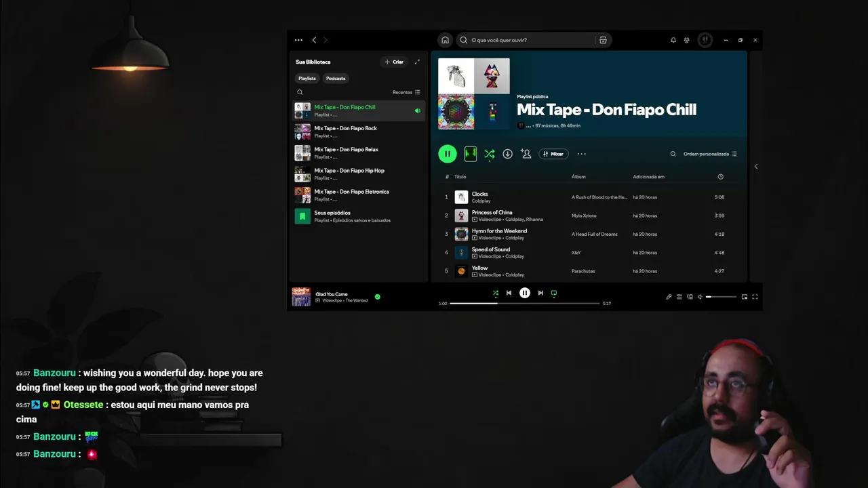Image resolution: width=868 pixels, height=488 pixels.
Task: Toggle repeat in bottom player bar
Action: (554, 293)
